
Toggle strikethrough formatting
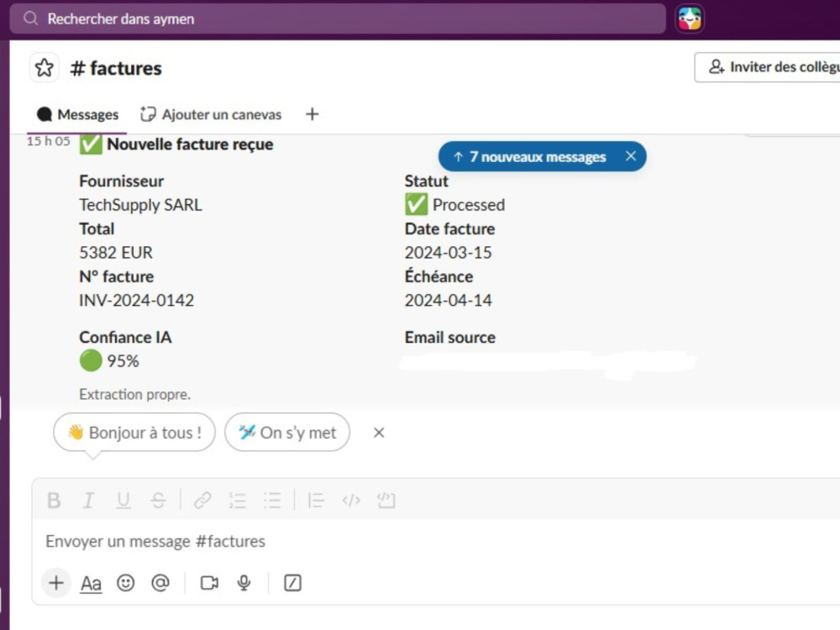tap(158, 501)
